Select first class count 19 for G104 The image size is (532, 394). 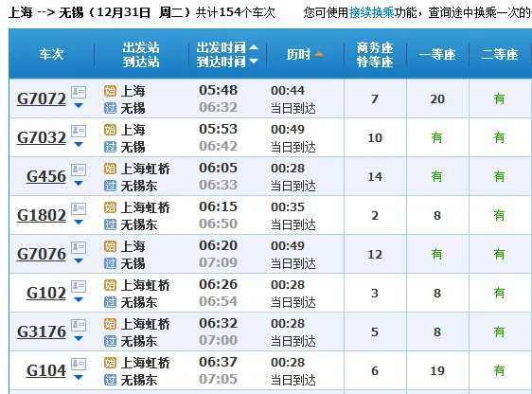click(437, 371)
